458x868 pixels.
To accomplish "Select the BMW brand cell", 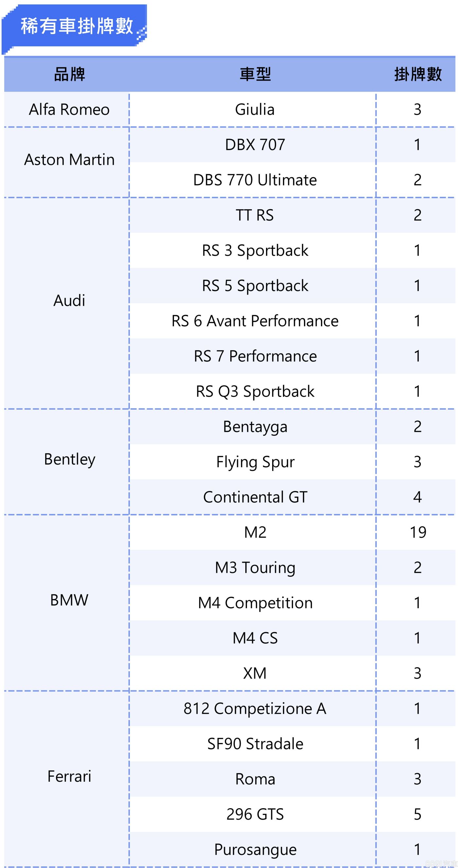I will click(69, 600).
